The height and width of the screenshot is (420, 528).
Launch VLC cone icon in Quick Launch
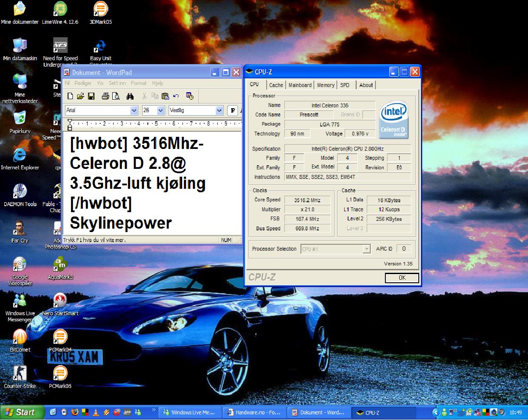(96, 413)
